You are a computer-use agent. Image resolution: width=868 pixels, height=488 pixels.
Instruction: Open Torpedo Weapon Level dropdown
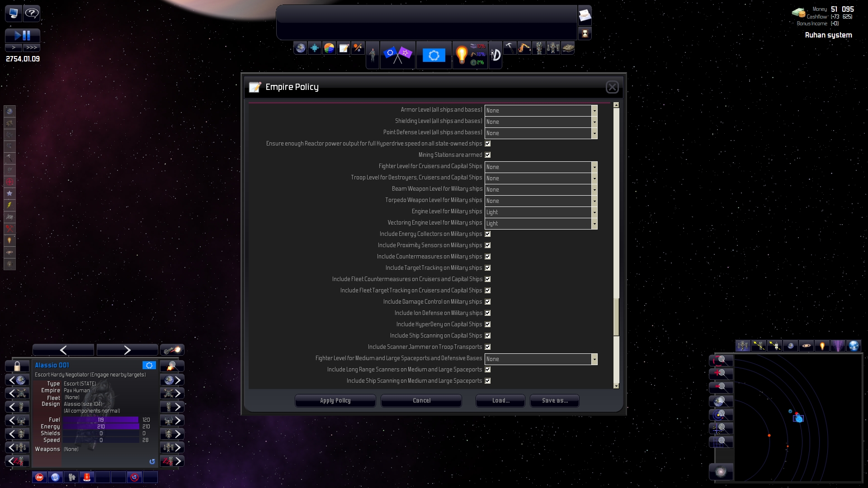coord(594,201)
